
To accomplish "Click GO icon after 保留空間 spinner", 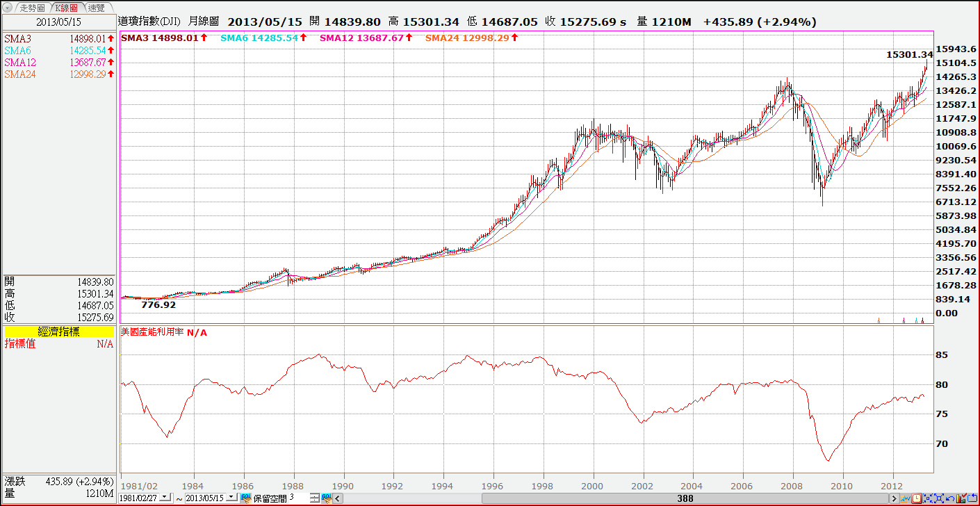I will [327, 498].
